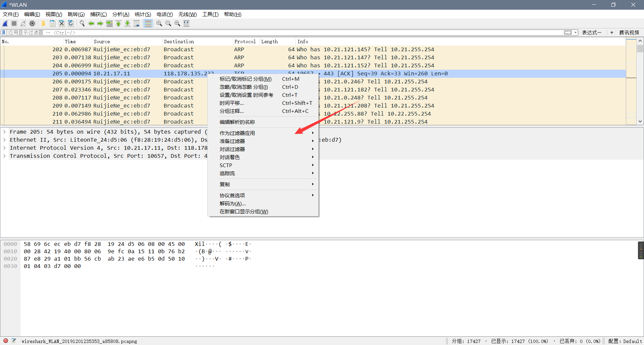Click the display filter input field
Screen dimensions: 644x345
point(285,32)
